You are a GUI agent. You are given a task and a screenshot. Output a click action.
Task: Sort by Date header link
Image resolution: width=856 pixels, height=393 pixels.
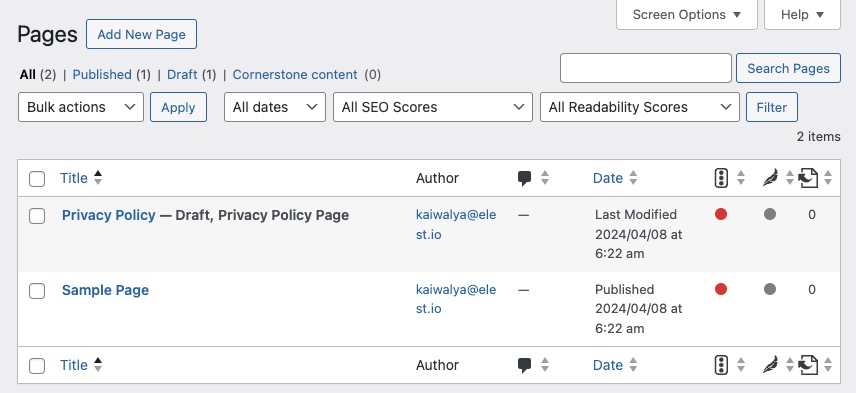click(608, 178)
